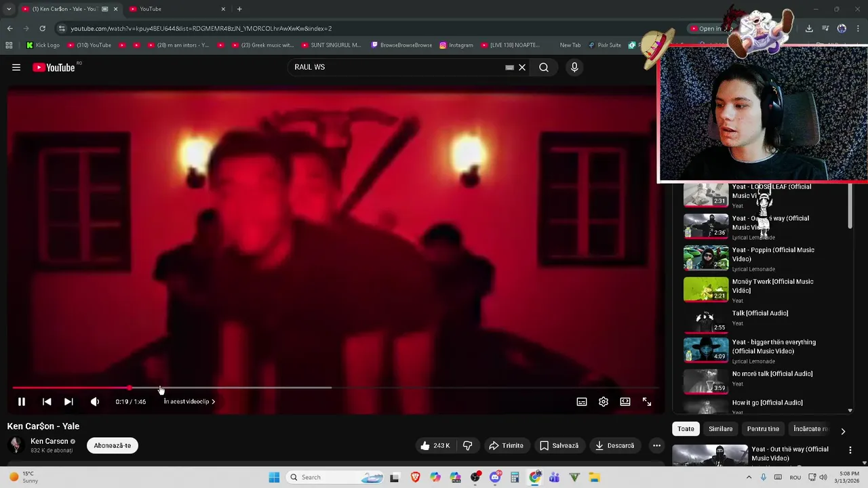Viewport: 868px width, 488px height.
Task: Open the tab search dropdown arrow
Action: pyautogui.click(x=9, y=9)
